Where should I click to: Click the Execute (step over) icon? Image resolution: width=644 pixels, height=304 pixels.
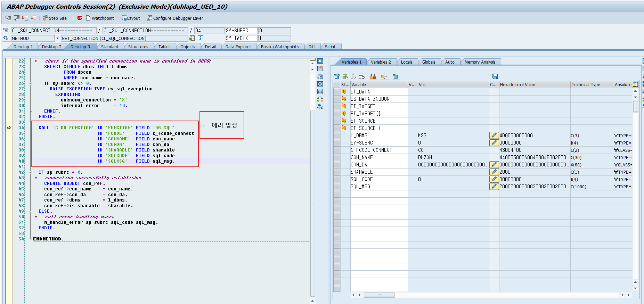click(17, 18)
